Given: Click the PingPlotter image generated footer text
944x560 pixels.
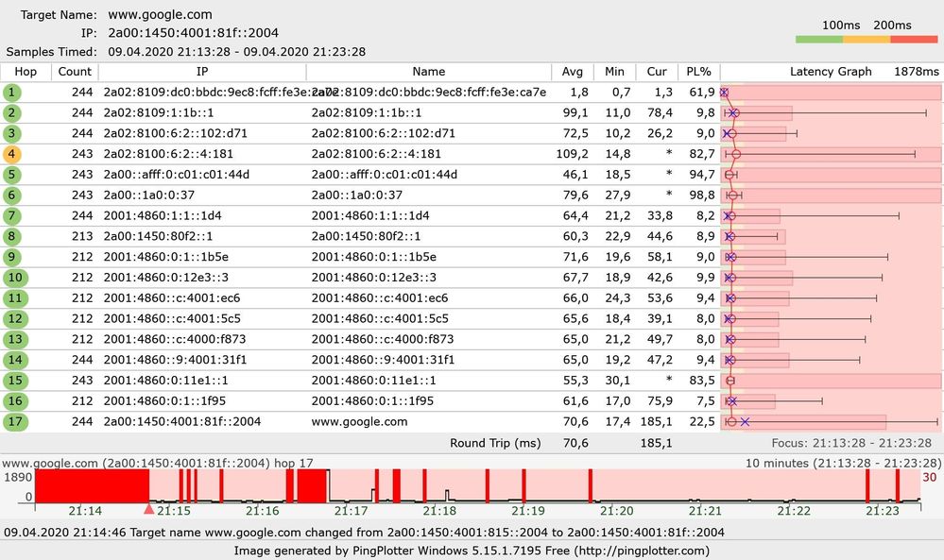Looking at the screenshot, I should pyautogui.click(x=472, y=551).
